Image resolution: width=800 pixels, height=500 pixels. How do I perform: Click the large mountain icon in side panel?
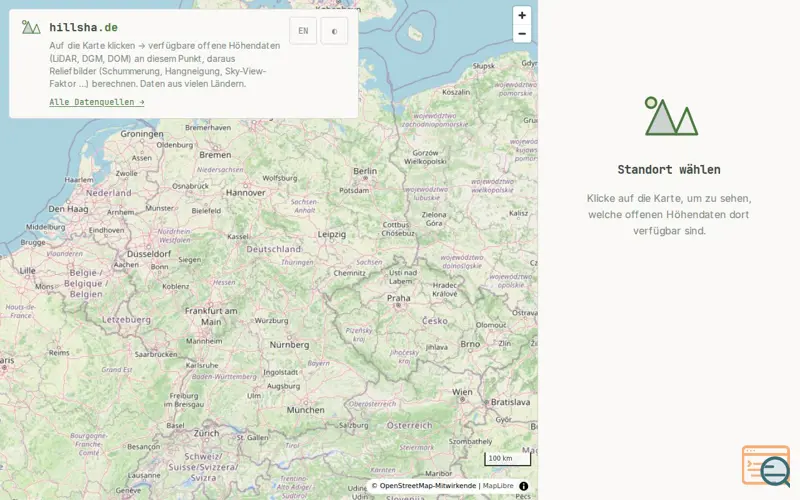[671, 116]
